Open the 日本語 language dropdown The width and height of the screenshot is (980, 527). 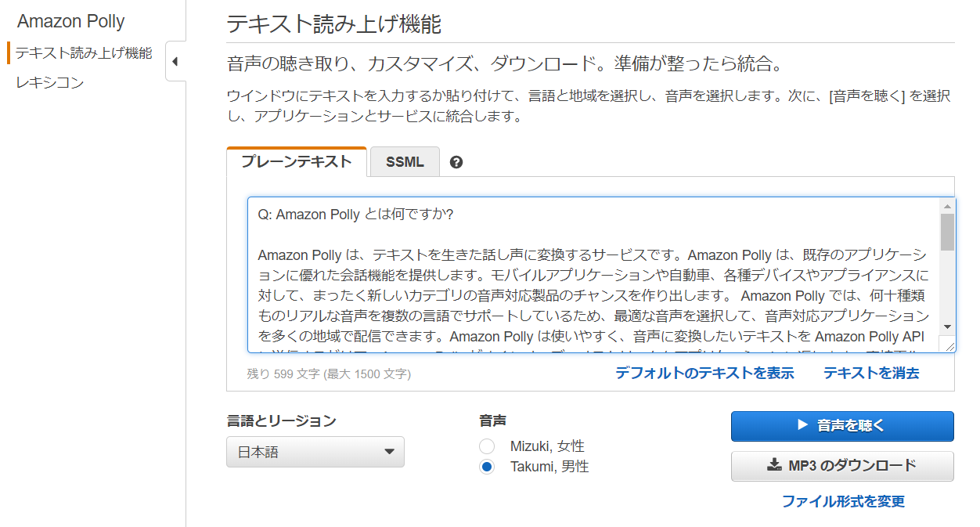tap(315, 452)
